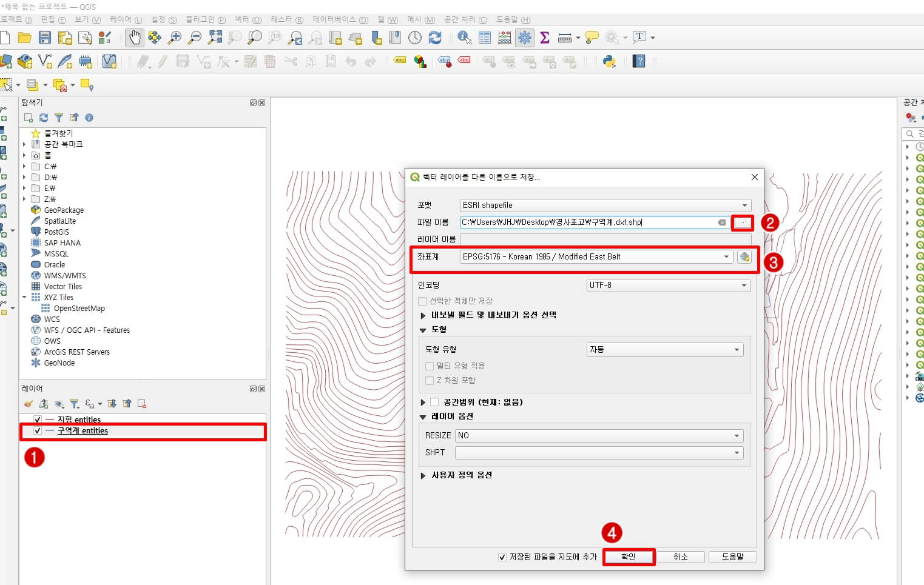The height and width of the screenshot is (585, 924).
Task: Click the 도움말 button in dialog
Action: click(x=733, y=557)
